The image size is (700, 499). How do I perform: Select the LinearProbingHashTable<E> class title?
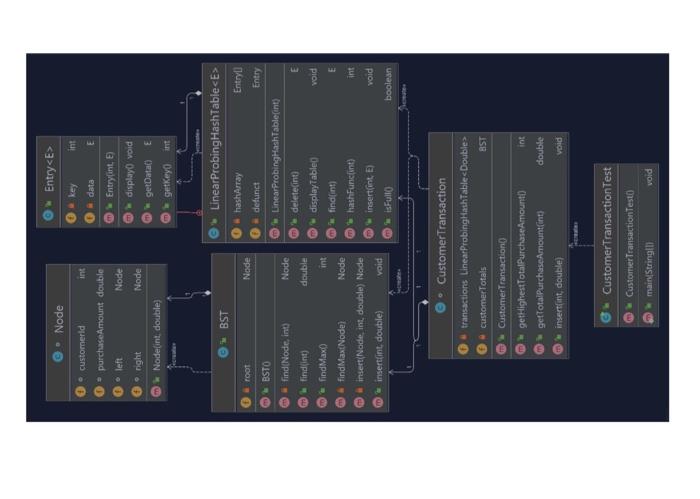point(214,139)
